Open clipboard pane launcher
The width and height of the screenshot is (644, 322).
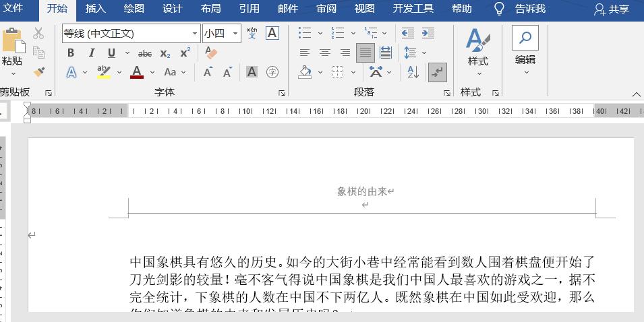[49, 93]
